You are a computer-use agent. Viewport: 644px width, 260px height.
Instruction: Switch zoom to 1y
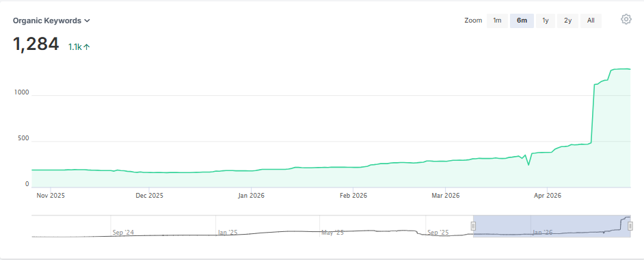click(546, 21)
